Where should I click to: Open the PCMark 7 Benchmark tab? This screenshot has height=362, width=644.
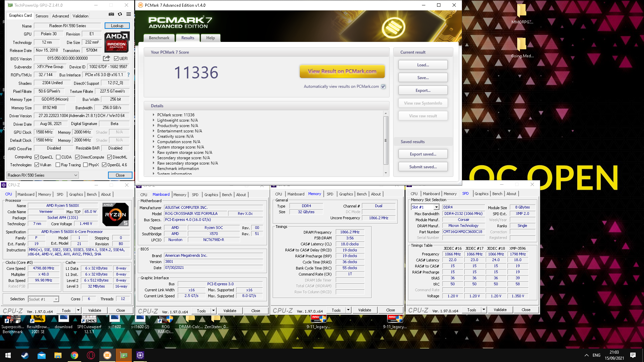coord(159,38)
